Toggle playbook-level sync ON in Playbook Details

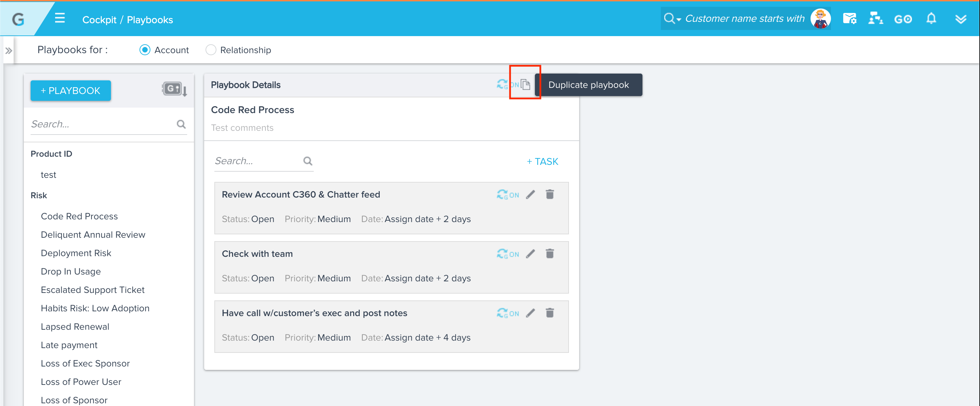(507, 84)
